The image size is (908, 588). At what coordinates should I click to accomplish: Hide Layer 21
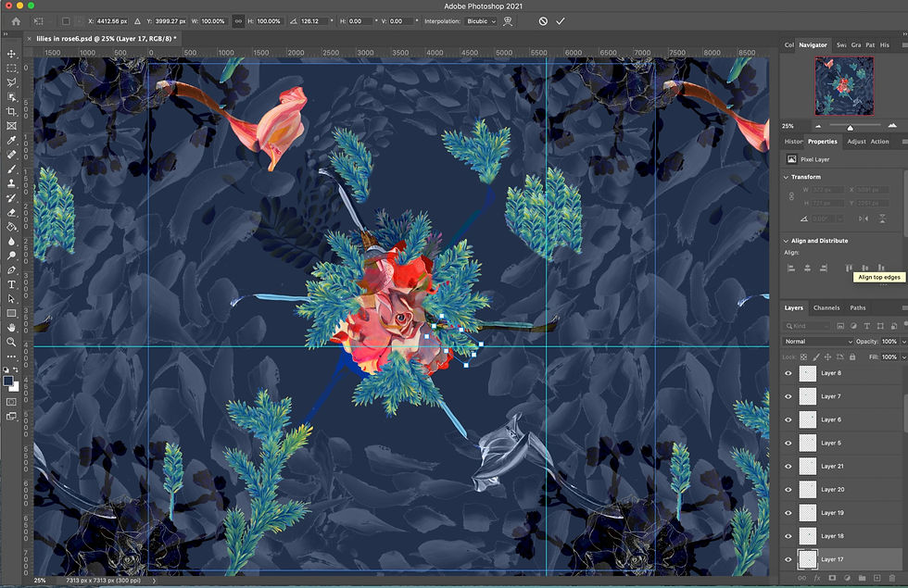click(788, 466)
